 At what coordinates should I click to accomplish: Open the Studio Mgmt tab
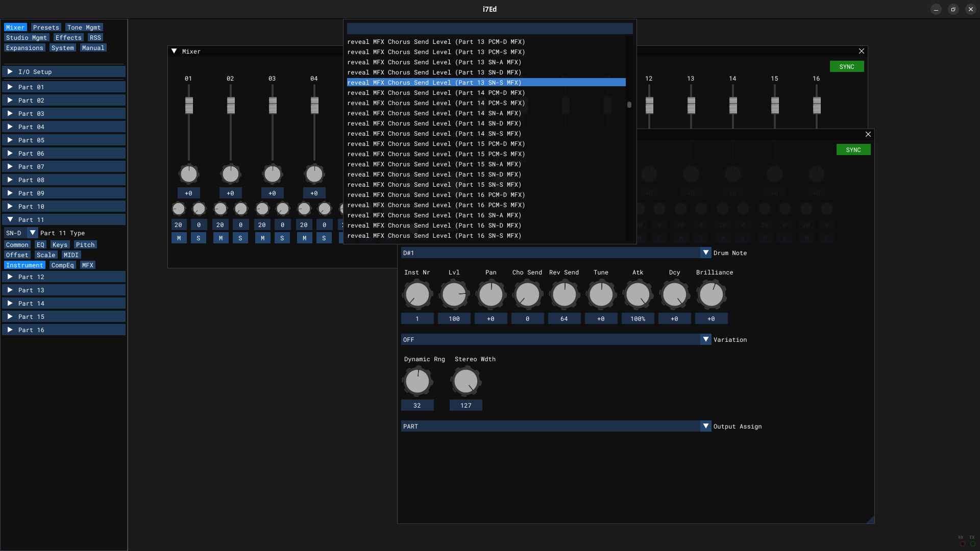(x=26, y=38)
